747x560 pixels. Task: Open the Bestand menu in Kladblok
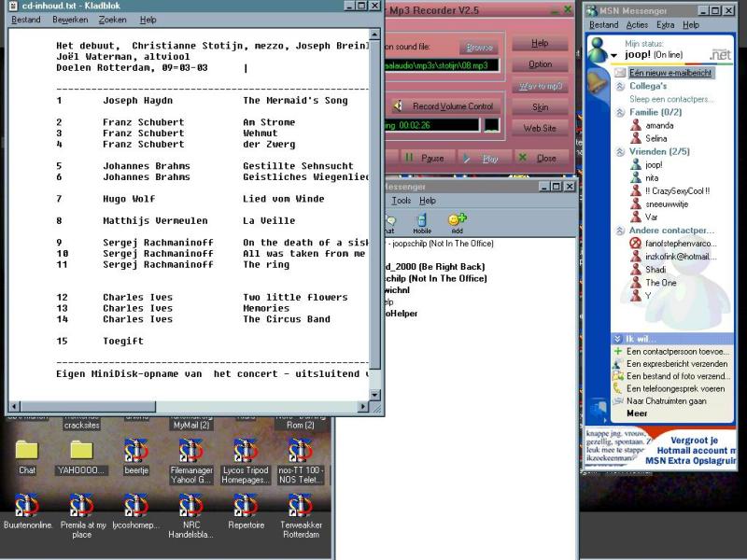tap(26, 20)
